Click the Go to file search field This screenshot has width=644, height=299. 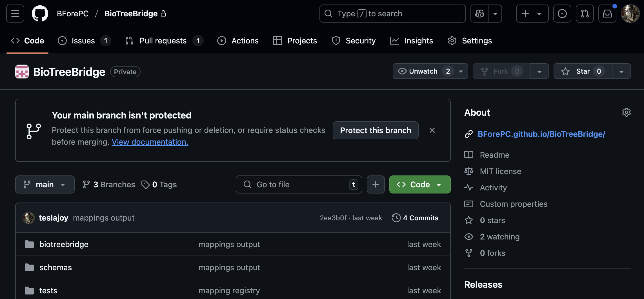coord(299,184)
